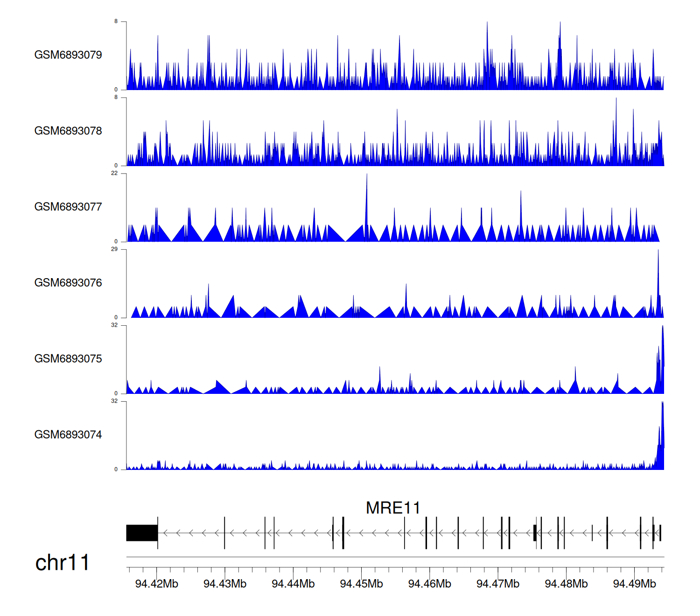Click the 94.45Mb axis label
Image resolution: width=700 pixels, height=616 pixels.
click(x=361, y=584)
